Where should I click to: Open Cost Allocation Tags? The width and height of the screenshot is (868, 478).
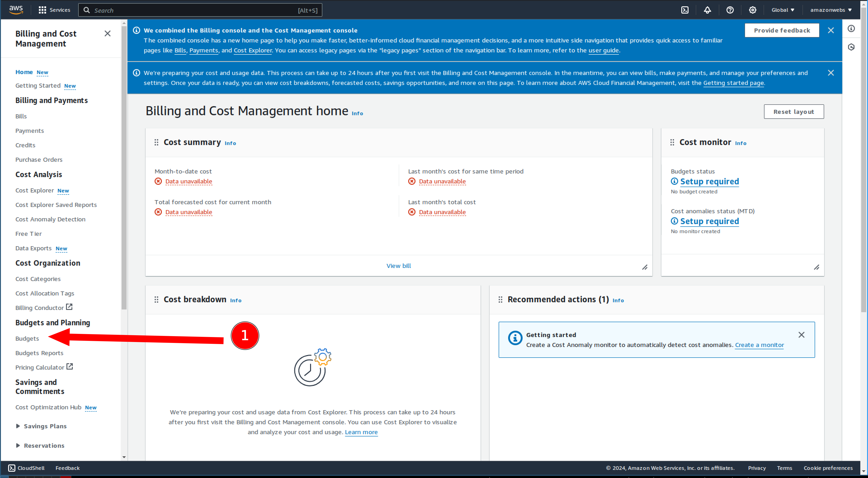(45, 293)
